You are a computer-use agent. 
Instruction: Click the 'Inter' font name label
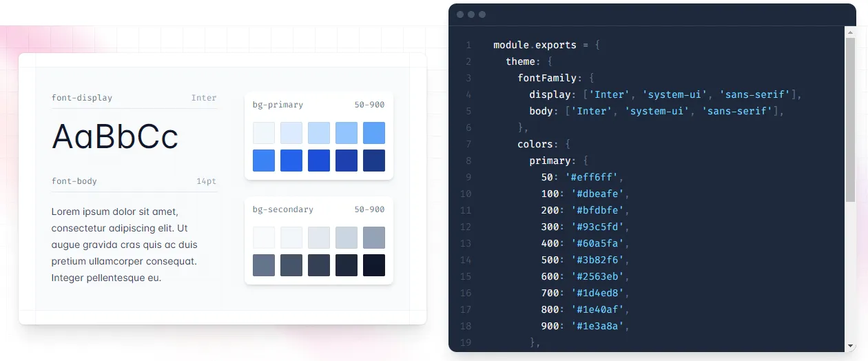[x=204, y=98]
